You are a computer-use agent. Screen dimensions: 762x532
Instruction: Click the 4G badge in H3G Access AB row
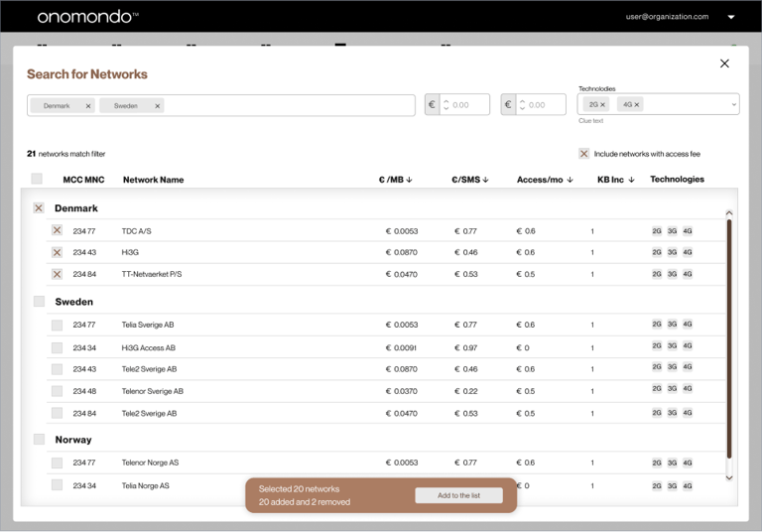click(688, 345)
